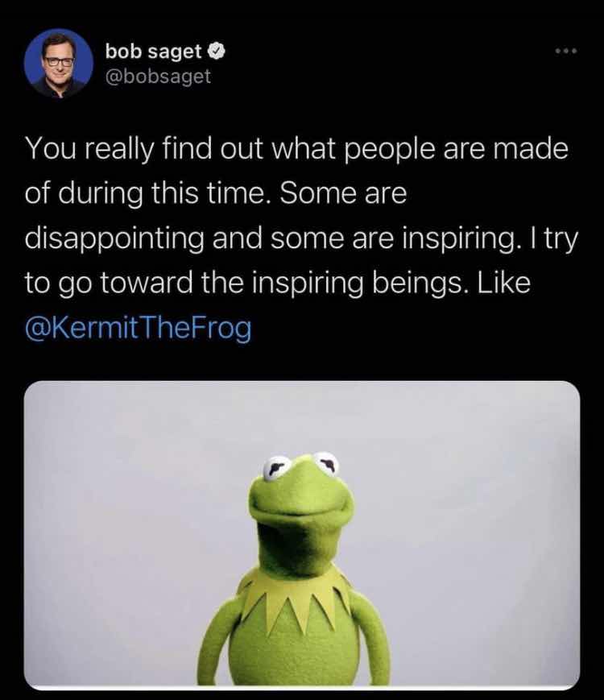604x700 pixels.
Task: Click the tweet line "of during this time. Some are"
Action: [x=216, y=194]
